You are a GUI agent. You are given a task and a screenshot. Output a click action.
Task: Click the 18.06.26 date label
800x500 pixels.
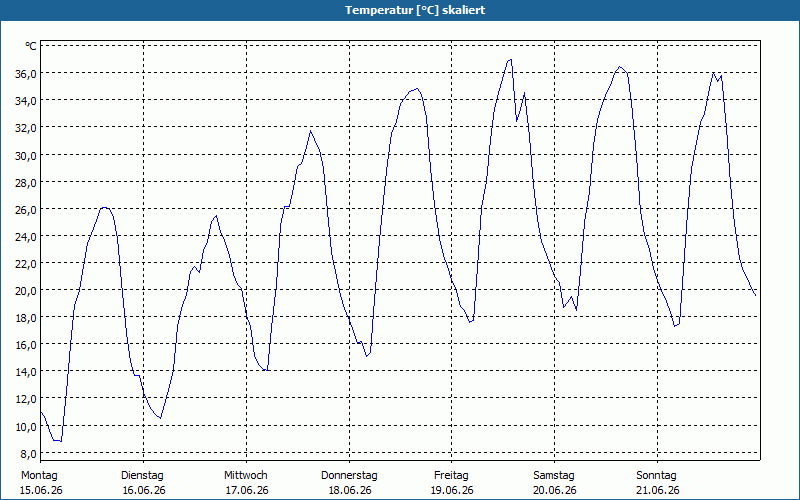pyautogui.click(x=349, y=490)
